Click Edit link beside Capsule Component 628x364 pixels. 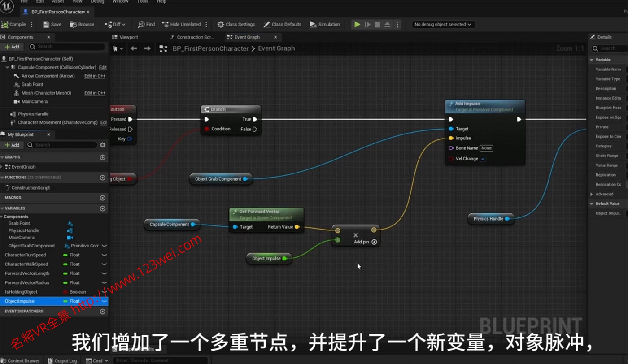pos(103,68)
